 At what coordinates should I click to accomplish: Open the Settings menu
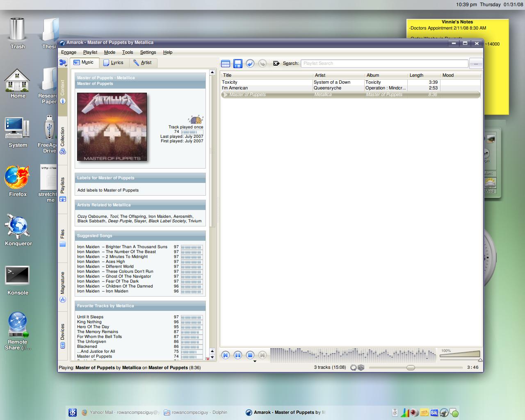[x=148, y=52]
